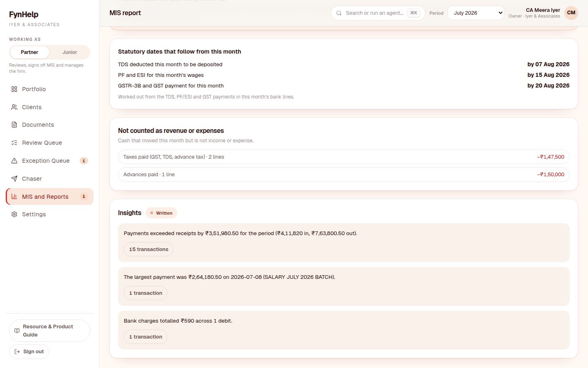The height and width of the screenshot is (368, 588).
Task: Click the Documents file icon
Action: tap(14, 125)
